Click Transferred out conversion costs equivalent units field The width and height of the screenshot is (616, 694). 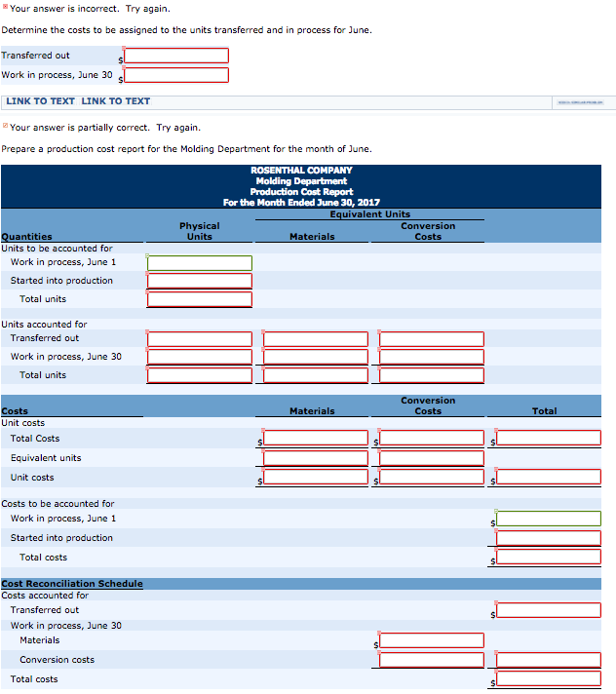click(x=432, y=339)
